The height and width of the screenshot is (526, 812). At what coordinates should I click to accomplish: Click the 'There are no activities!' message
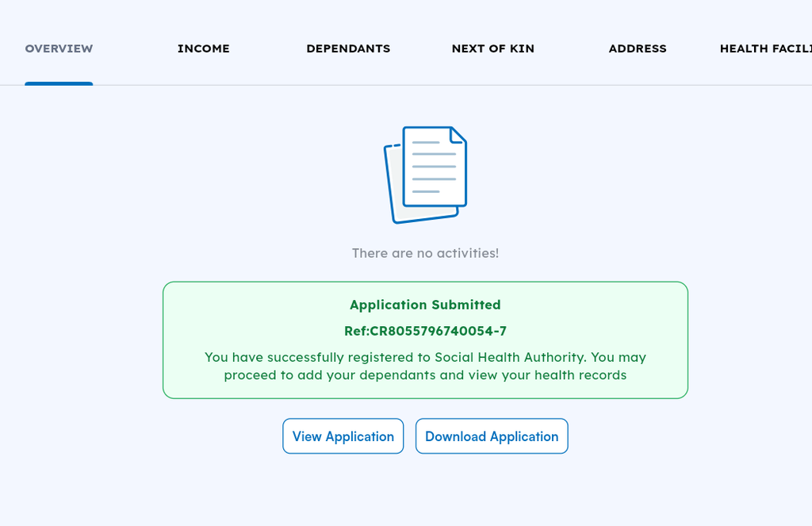click(x=425, y=253)
